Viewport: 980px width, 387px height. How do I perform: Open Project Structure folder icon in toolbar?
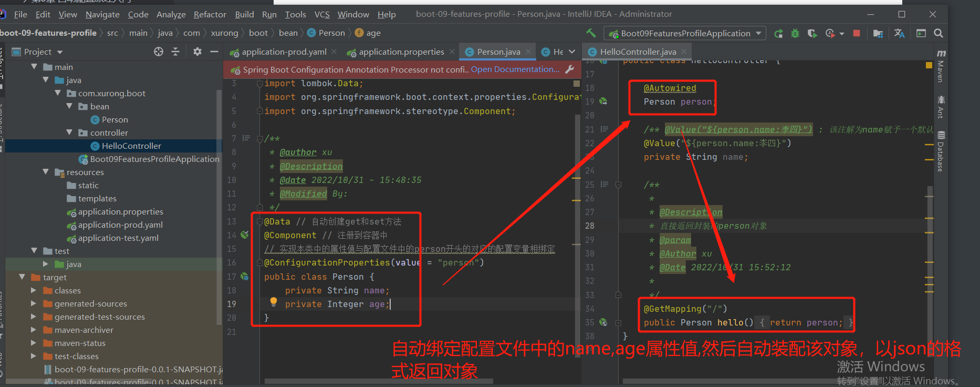[x=878, y=33]
